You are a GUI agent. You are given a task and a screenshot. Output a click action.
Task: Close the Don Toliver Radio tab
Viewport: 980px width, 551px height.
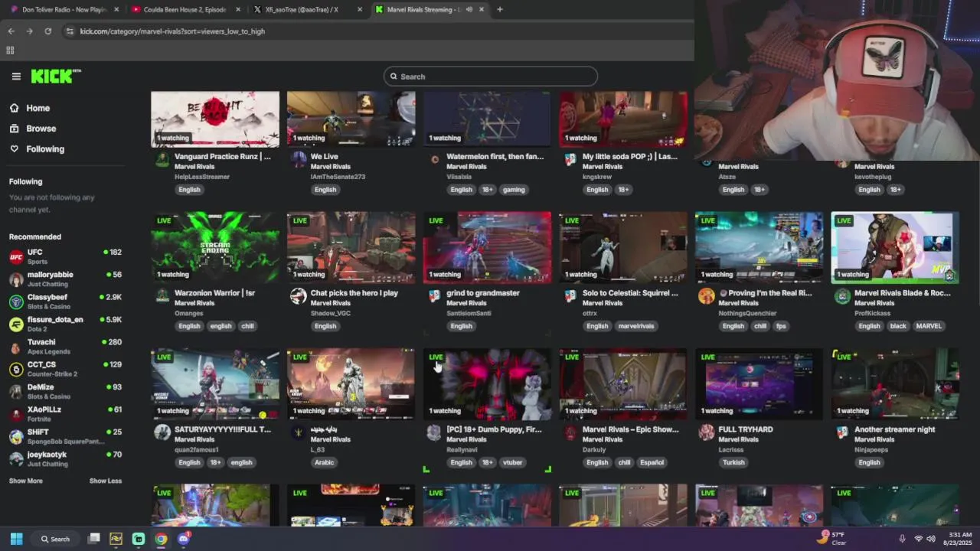116,9
